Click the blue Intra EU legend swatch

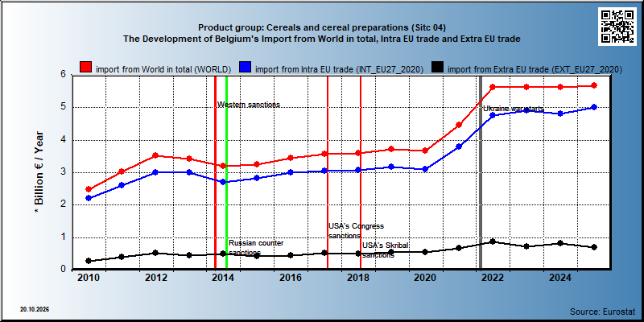pyautogui.click(x=246, y=68)
